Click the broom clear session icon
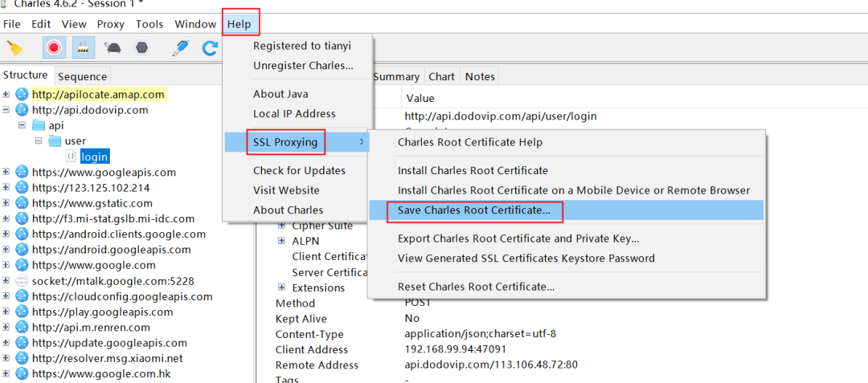The height and width of the screenshot is (383, 868). [15, 49]
